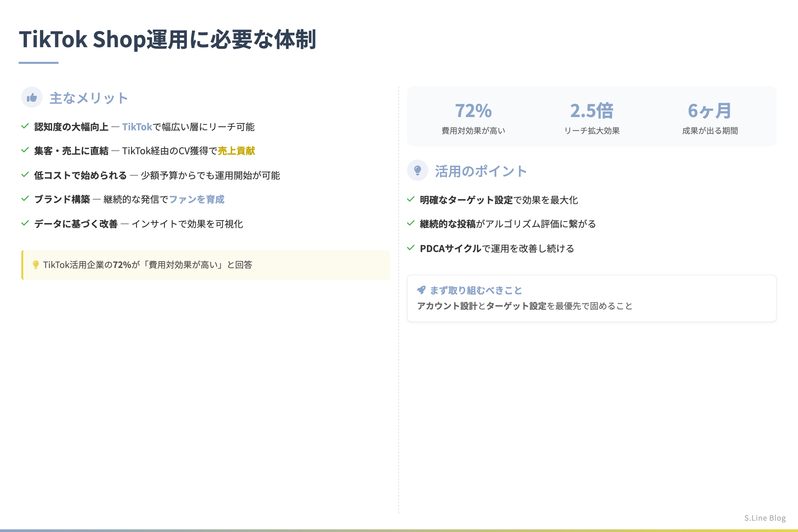This screenshot has width=798, height=532.
Task: Click the yellow lightbulb icon in the callout
Action: (36, 265)
